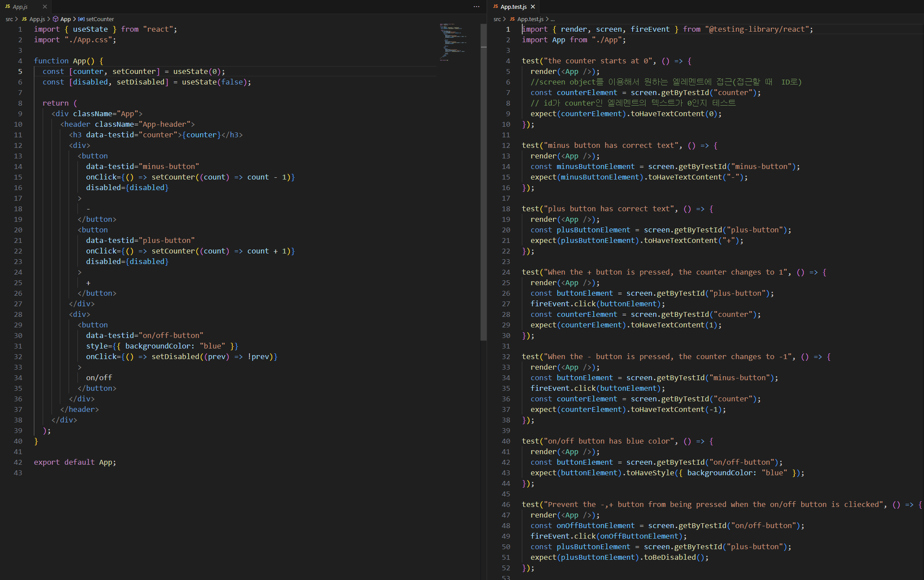Open the App.js breadcrumb dropdown
Viewport: 924px width, 580px height.
tap(37, 19)
